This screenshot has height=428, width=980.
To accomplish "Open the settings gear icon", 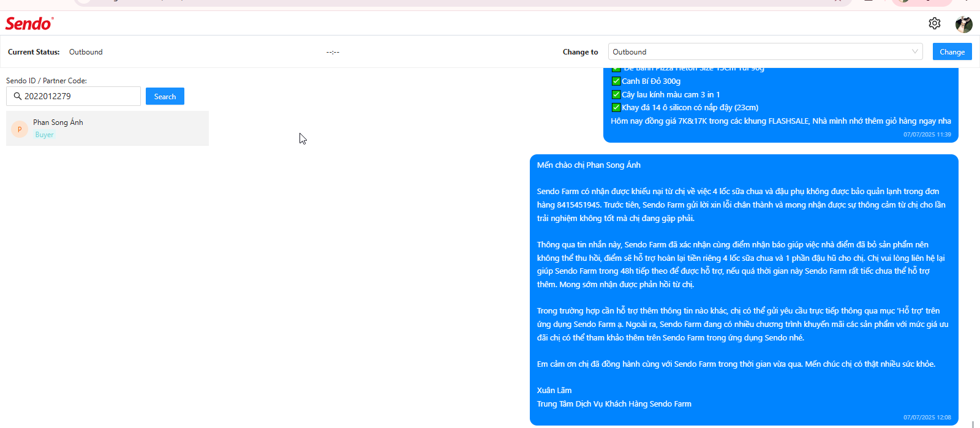I will pyautogui.click(x=934, y=23).
